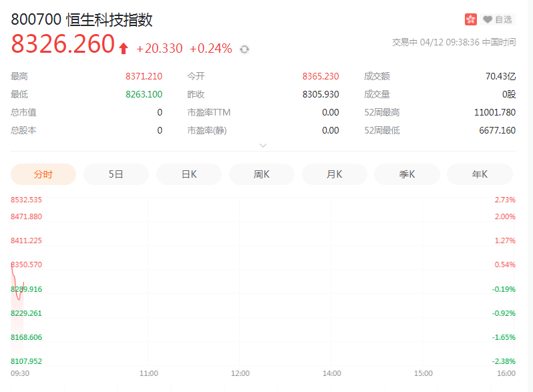The height and width of the screenshot is (392, 533).
Task: Expand more quote details with the chevron
Action: tap(263, 145)
